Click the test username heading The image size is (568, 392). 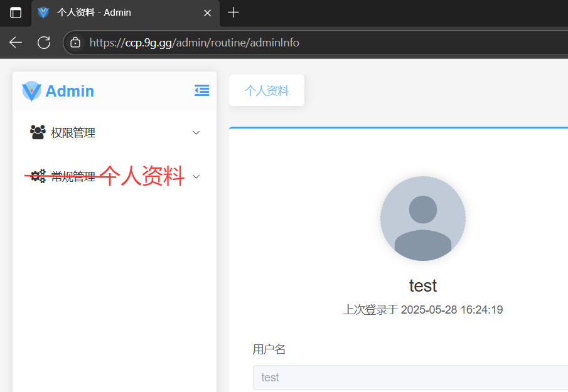423,285
